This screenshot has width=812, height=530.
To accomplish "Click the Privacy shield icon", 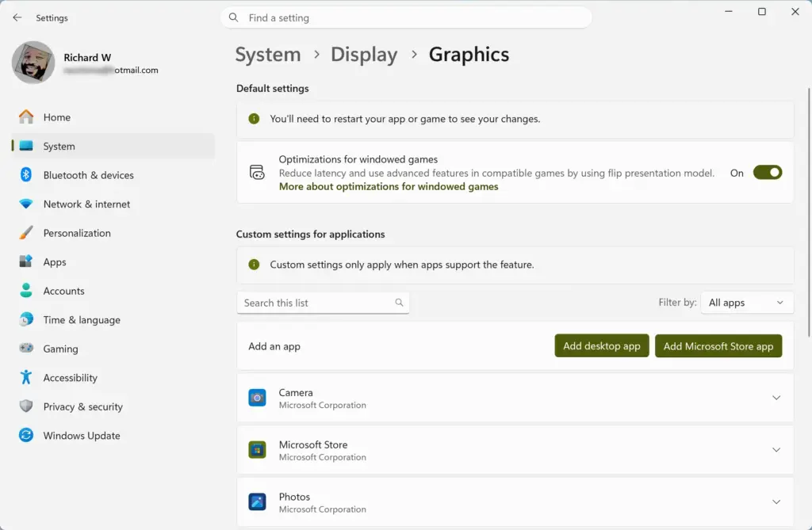I will 26,406.
